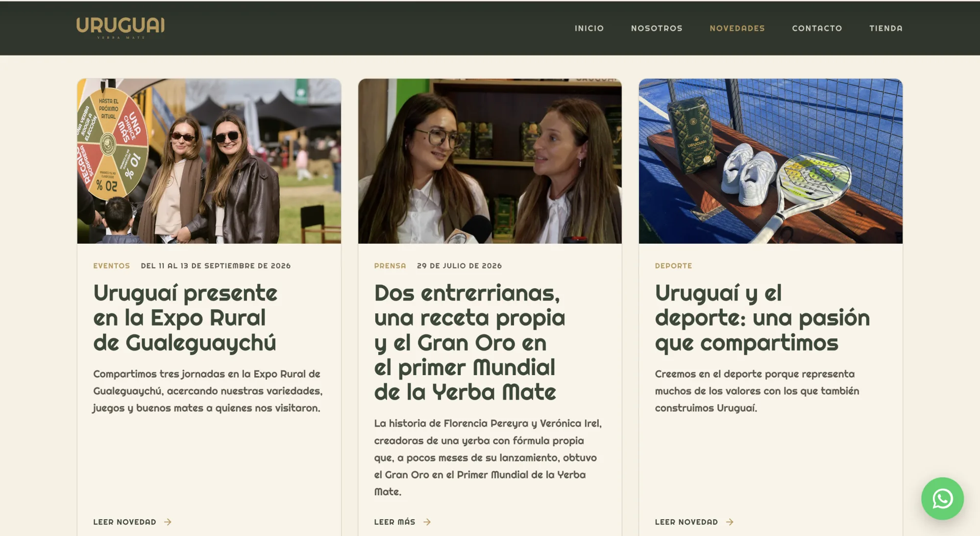The height and width of the screenshot is (536, 980).
Task: Open headline Dos entrerrianas, una receta propia
Action: 469,342
